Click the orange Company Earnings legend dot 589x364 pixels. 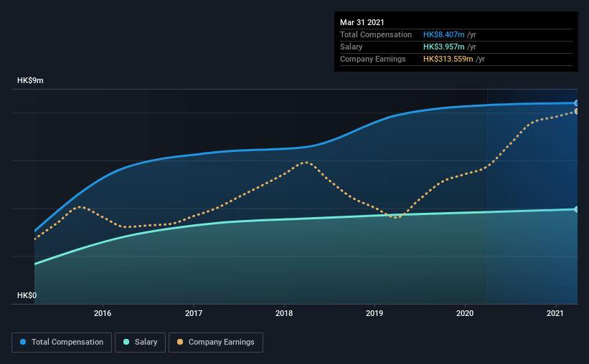point(180,342)
